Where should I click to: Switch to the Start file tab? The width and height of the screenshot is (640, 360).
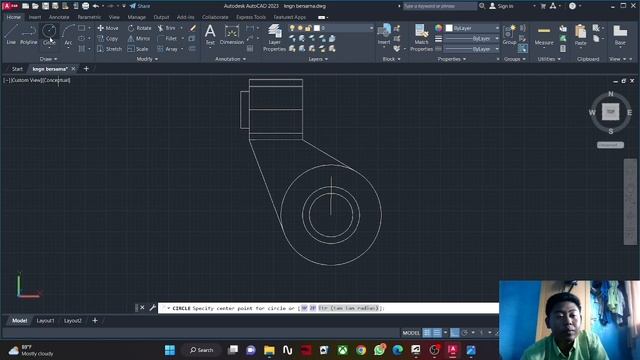(17, 69)
